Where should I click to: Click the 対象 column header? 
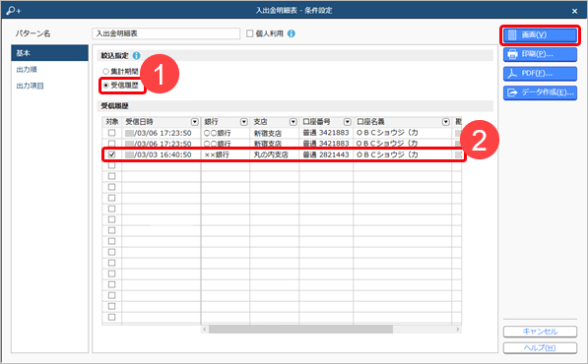tap(111, 122)
